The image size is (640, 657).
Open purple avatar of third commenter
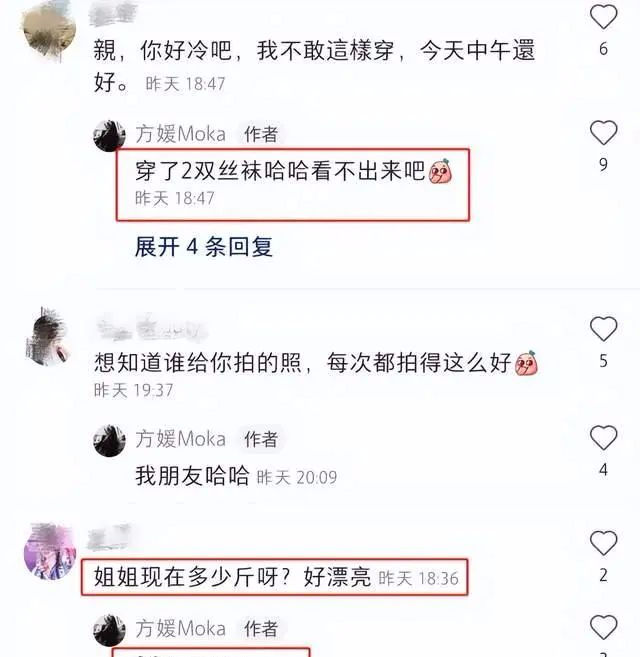click(x=50, y=551)
